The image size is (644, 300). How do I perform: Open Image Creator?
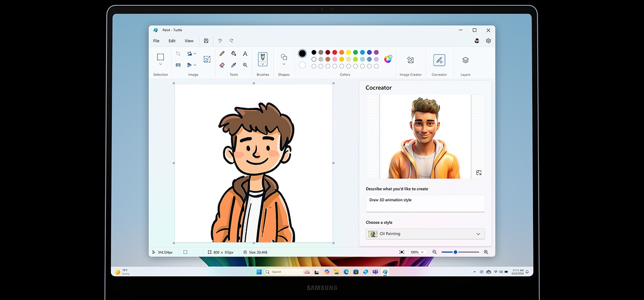410,60
